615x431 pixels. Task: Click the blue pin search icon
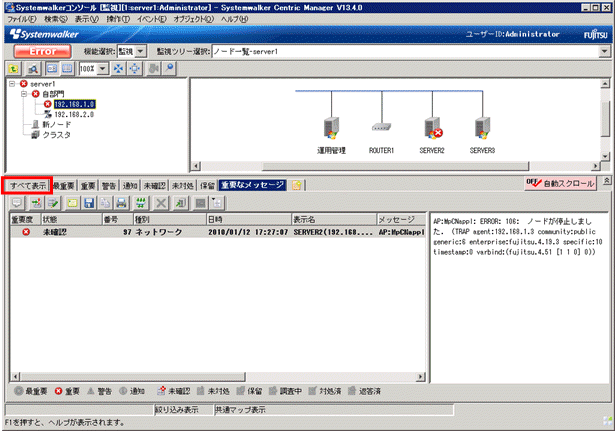pos(169,69)
